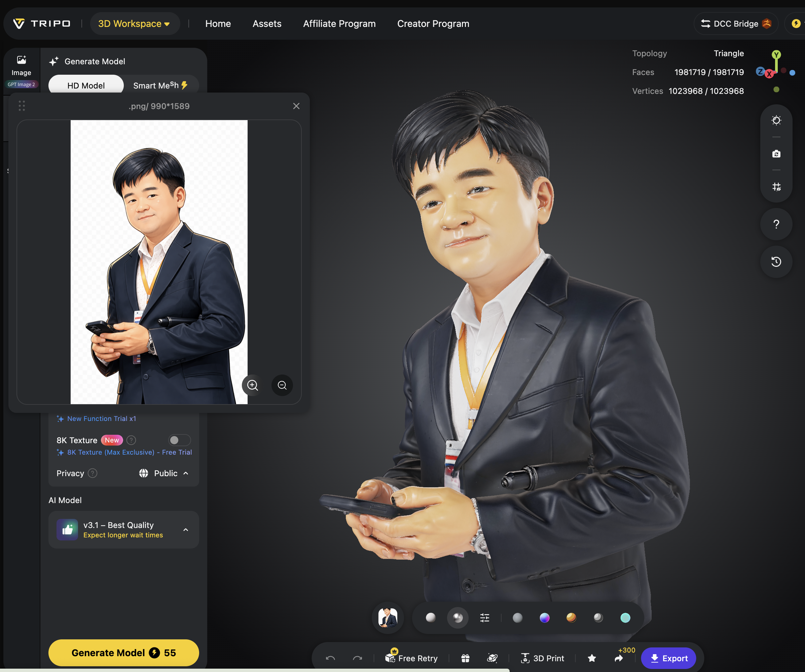
Task: Open the 3D Workspace dropdown
Action: [135, 24]
